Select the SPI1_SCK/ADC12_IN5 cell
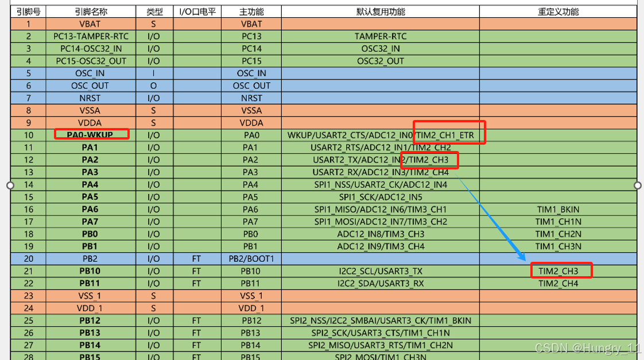Screen dimensions: 644x360 pyautogui.click(x=381, y=197)
